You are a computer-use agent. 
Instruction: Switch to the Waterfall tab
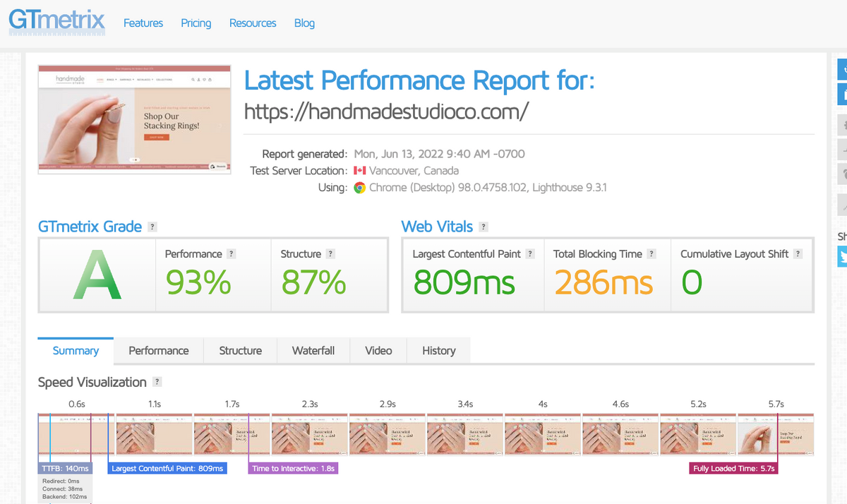(313, 351)
